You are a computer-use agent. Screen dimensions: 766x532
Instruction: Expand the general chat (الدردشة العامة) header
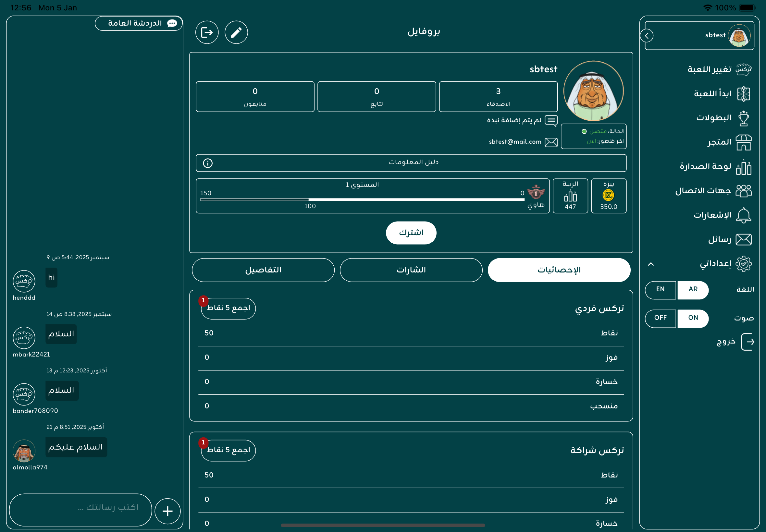point(139,23)
